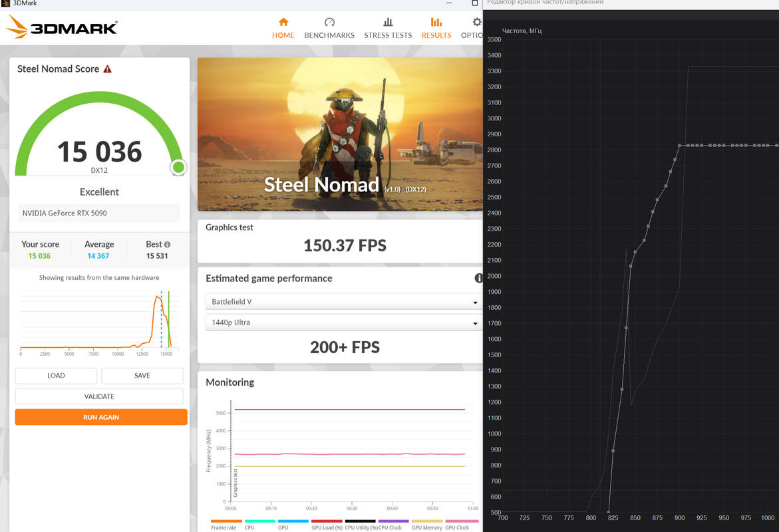The height and width of the screenshot is (532, 779).
Task: Toggle the CPU Utility (%) legend entry
Action: (361, 525)
